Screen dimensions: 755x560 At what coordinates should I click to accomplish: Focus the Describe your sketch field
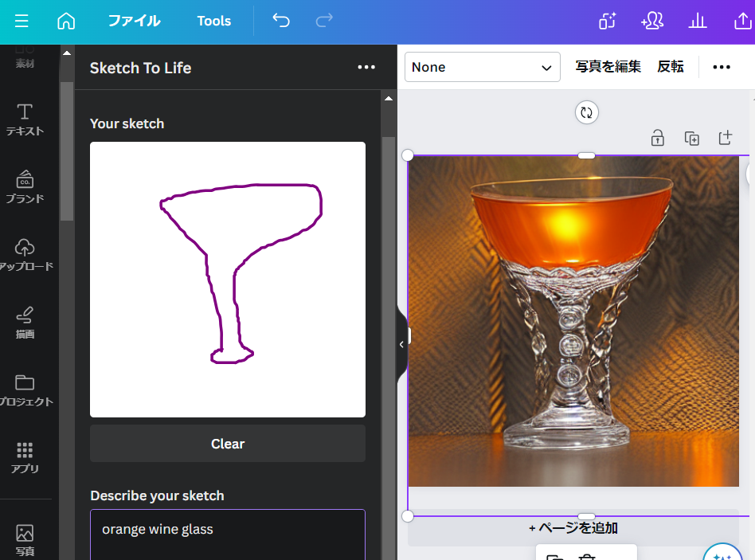pyautogui.click(x=228, y=535)
